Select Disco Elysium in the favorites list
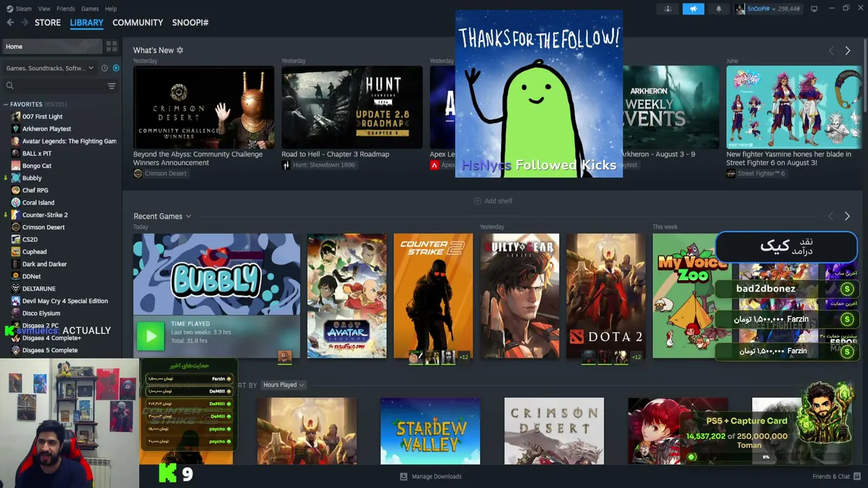 pyautogui.click(x=41, y=313)
